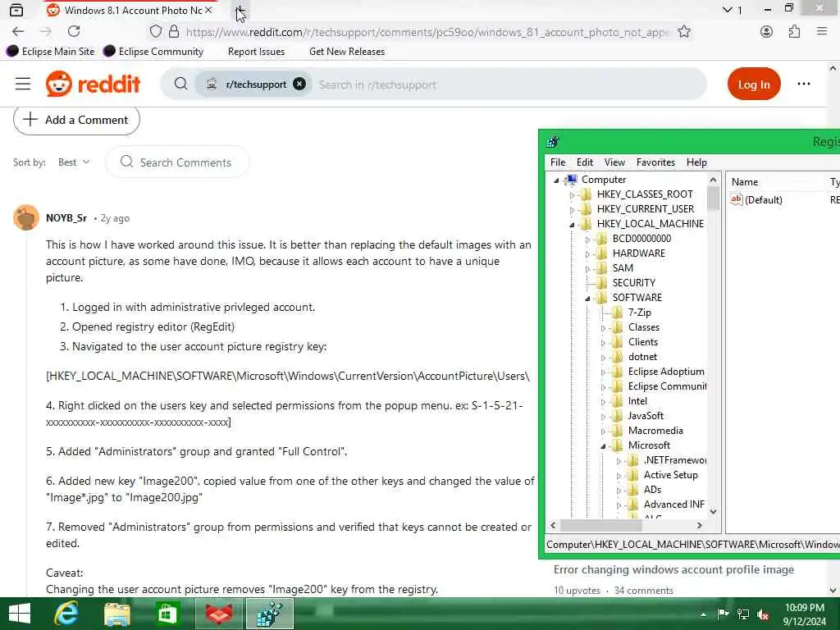Close the Windows 8.1 Account Photo tab
Viewport: 840px width, 630px height.
click(x=208, y=10)
